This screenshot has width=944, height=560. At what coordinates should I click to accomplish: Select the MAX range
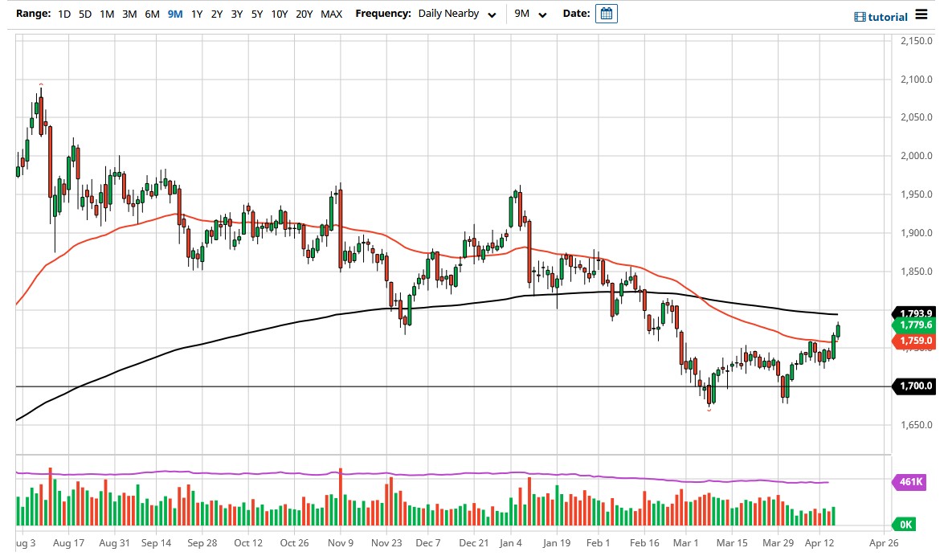point(331,14)
